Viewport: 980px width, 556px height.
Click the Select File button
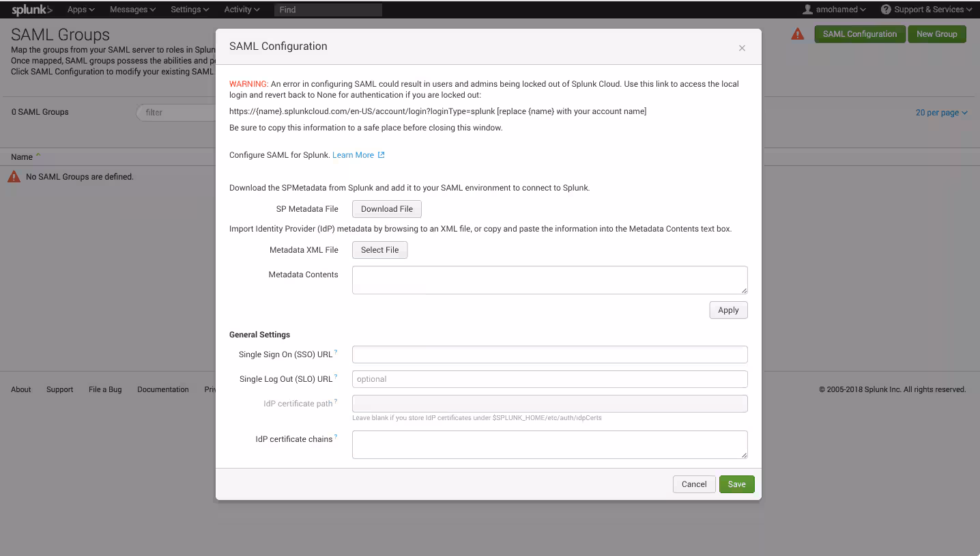click(x=380, y=250)
